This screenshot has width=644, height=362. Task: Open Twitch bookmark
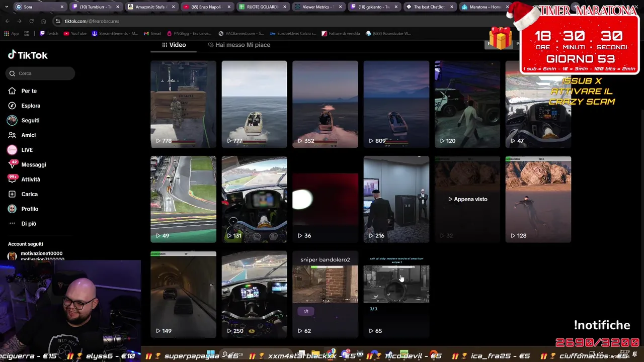pos(49,34)
